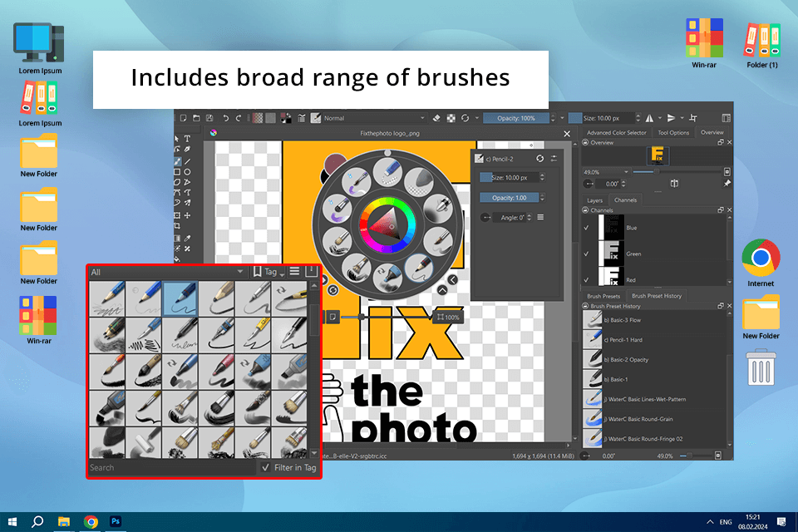The height and width of the screenshot is (532, 798).
Task: Click the Opacity 100% slider in toolbar
Action: 515,118
